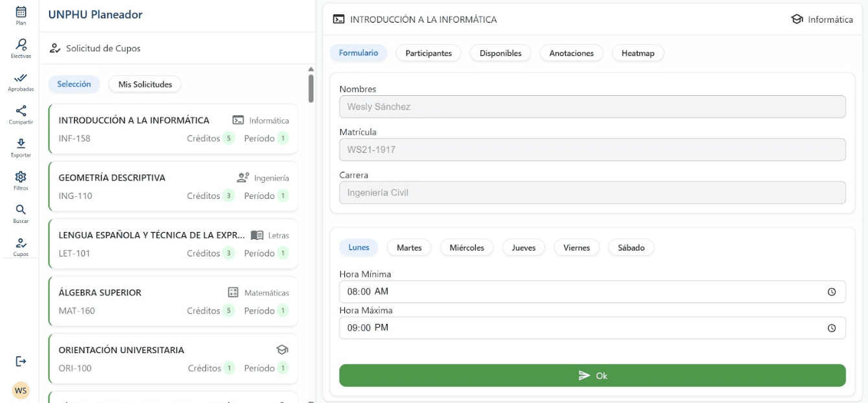This screenshot has width=868, height=403.
Task: Select Cupos icon in sidebar
Action: pyautogui.click(x=21, y=242)
